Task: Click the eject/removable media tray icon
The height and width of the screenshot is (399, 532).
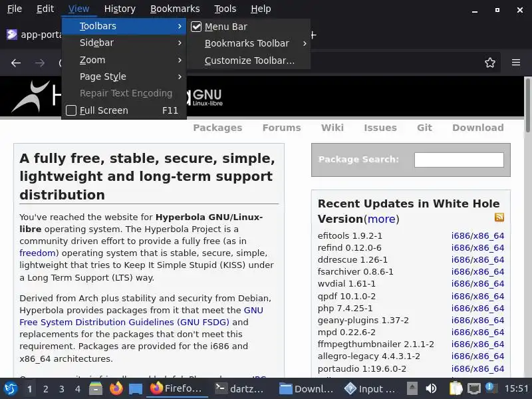Action: tap(412, 388)
